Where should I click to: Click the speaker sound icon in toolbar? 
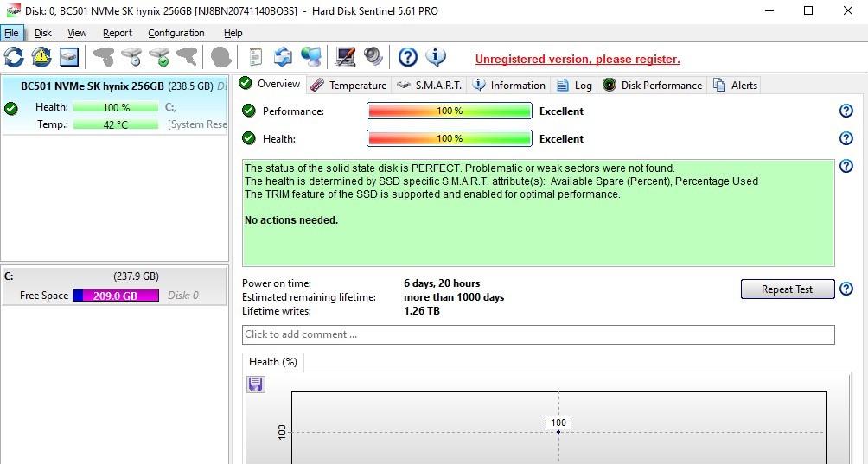point(373,56)
